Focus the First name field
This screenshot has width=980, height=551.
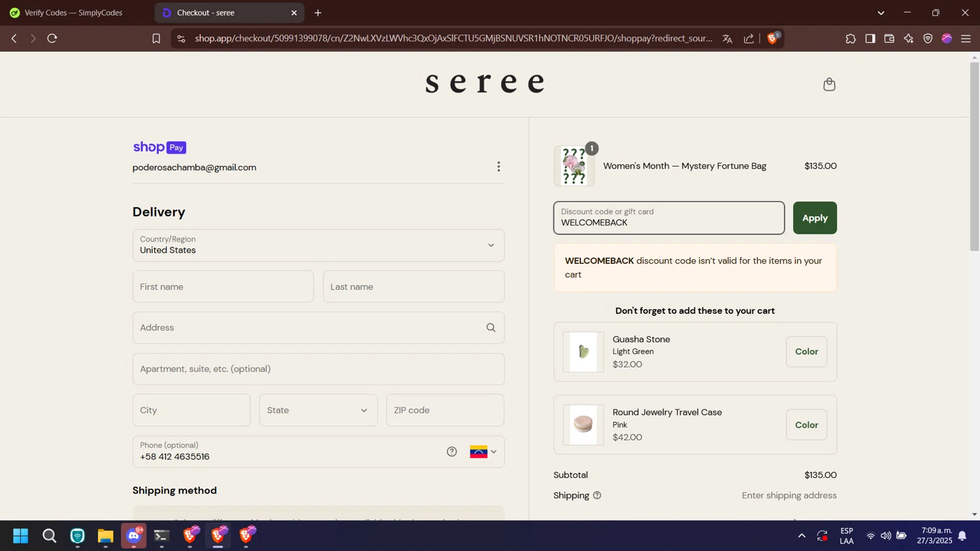tap(223, 287)
